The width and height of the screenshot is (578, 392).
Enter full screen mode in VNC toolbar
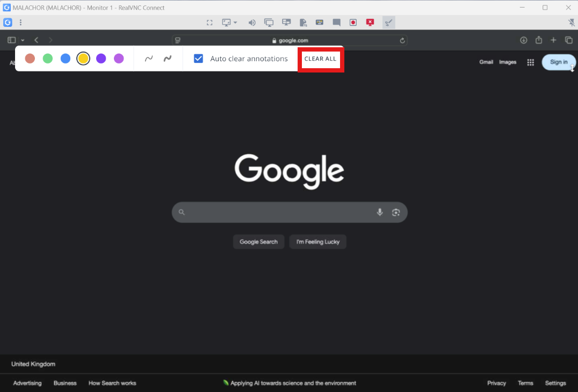(x=209, y=23)
